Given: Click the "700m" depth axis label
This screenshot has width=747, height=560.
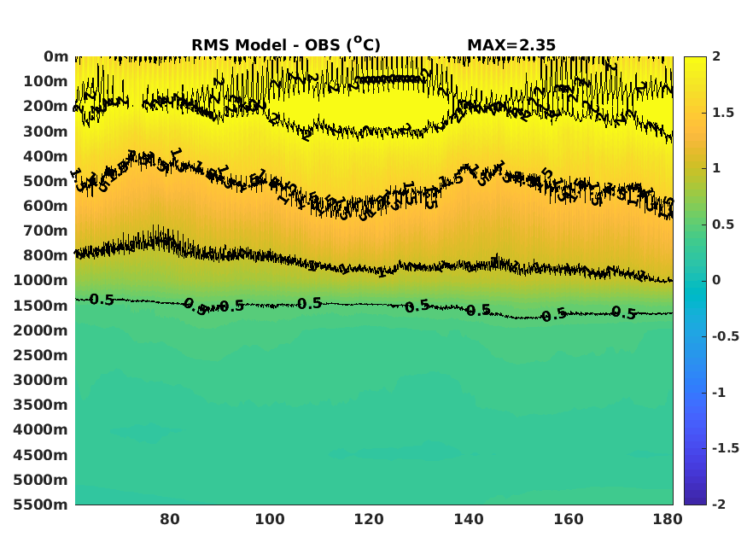Looking at the screenshot, I should [x=46, y=230].
